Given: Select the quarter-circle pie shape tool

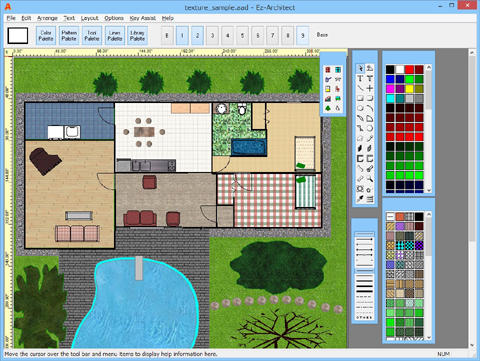Looking at the screenshot, I should click(370, 119).
